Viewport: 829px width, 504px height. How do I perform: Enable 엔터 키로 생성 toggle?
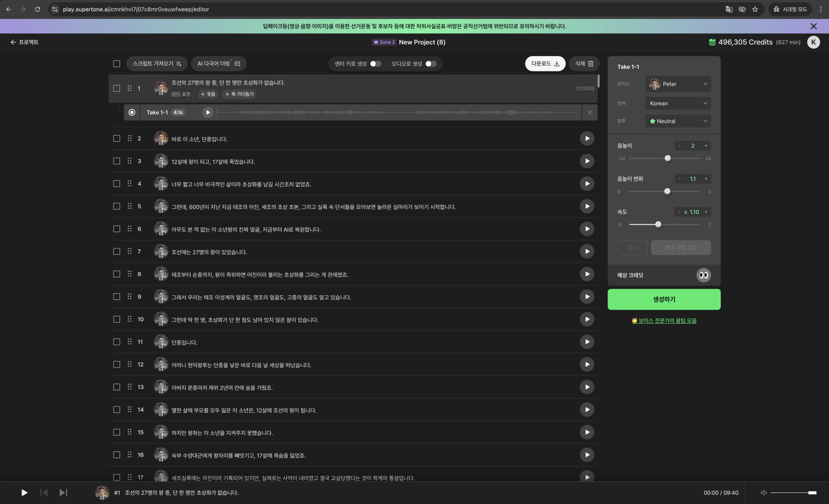click(x=375, y=64)
